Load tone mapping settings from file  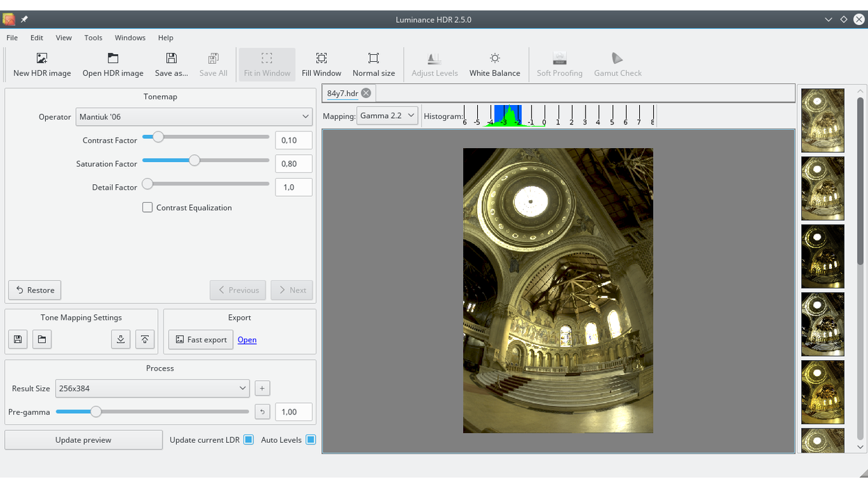pos(42,339)
